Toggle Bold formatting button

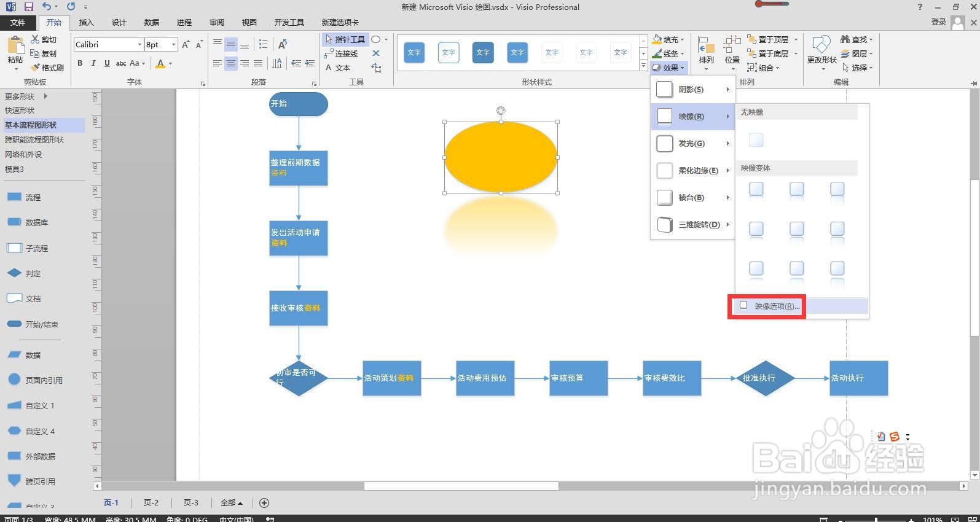pos(80,63)
